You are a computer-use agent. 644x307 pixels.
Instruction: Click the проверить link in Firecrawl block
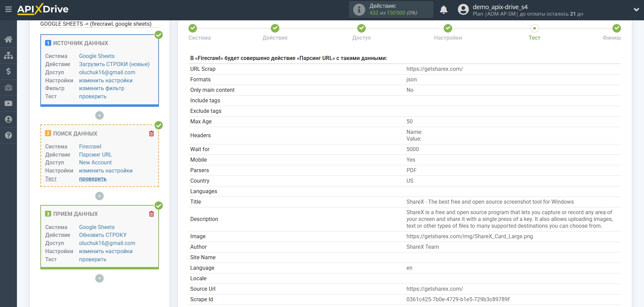click(93, 179)
